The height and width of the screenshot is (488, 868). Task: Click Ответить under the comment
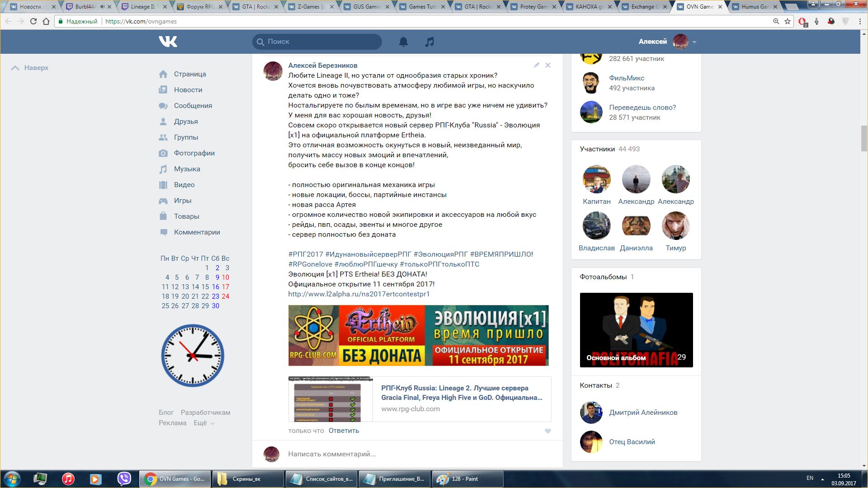(x=344, y=431)
